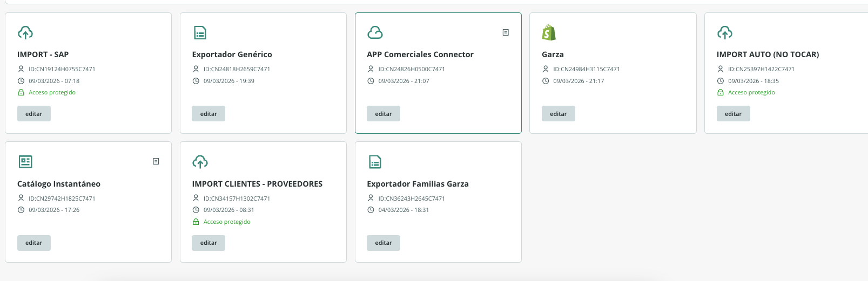Image resolution: width=868 pixels, height=281 pixels.
Task: Click the user icon beside ID:CN34157H1302C7471
Action: pyautogui.click(x=196, y=198)
